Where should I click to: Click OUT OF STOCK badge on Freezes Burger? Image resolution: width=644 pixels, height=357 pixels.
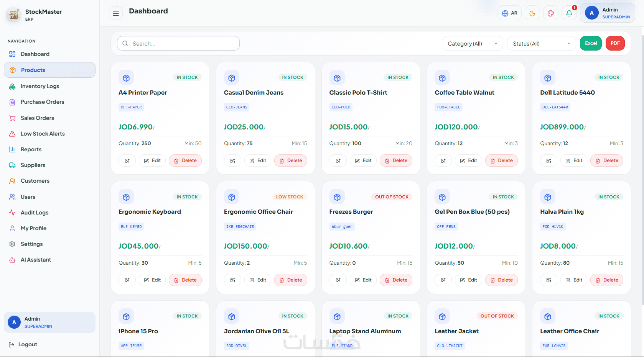392,197
